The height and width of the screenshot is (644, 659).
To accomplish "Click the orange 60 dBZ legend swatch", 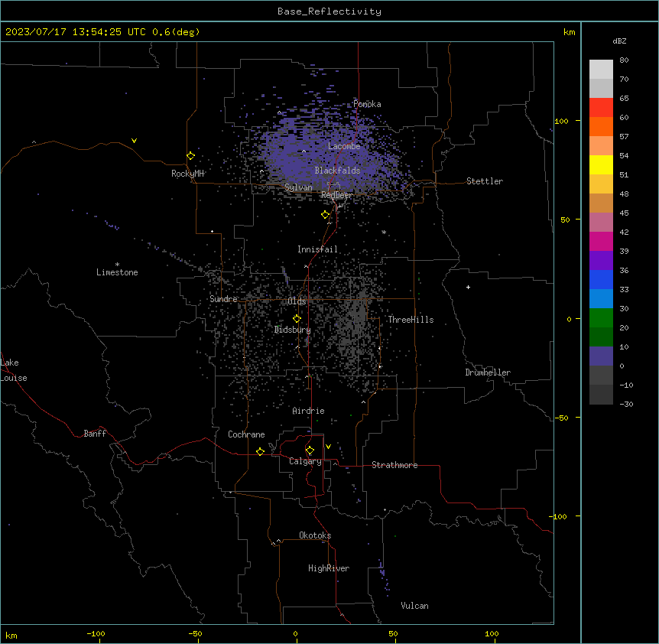I will [601, 126].
